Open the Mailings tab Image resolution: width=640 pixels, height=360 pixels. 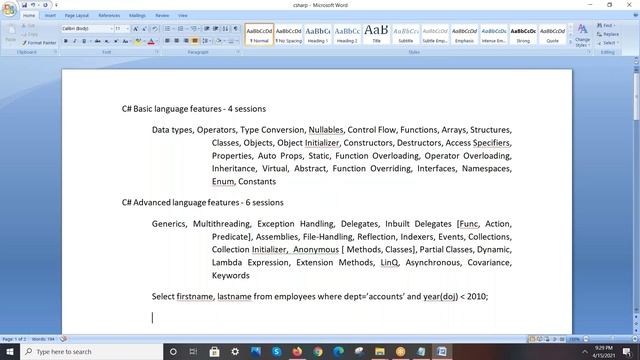pos(137,16)
